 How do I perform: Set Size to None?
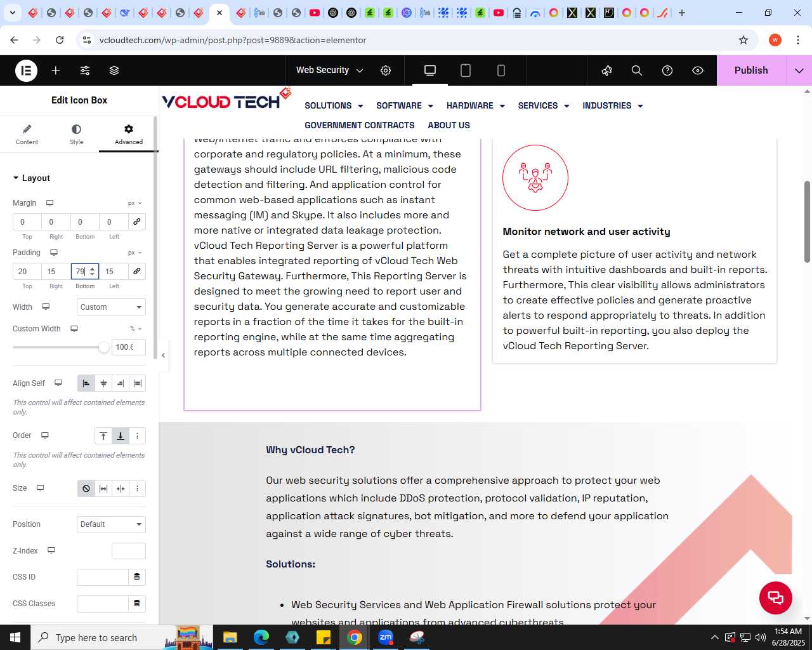pos(86,489)
